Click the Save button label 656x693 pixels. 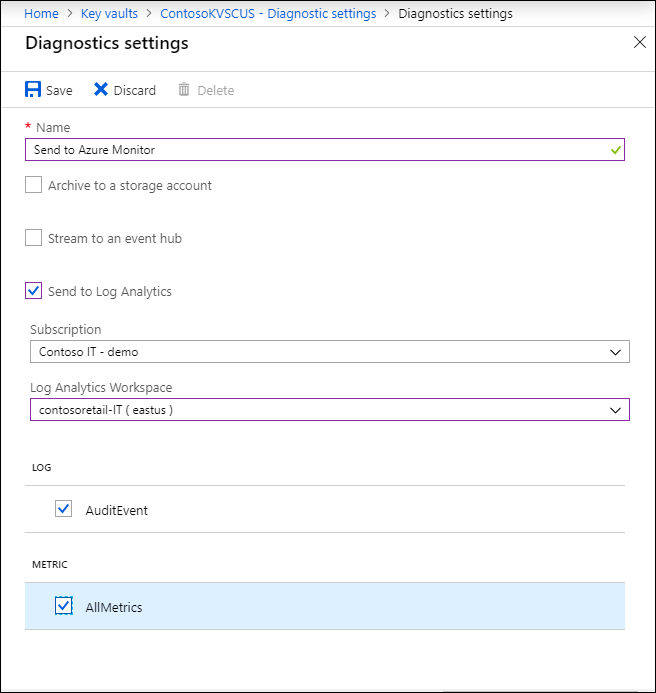(x=59, y=91)
